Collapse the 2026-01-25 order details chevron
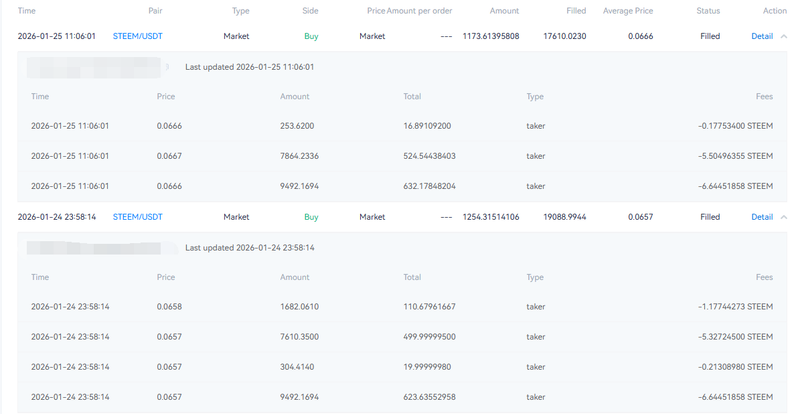Screen dimensions: 800x414 (783, 36)
